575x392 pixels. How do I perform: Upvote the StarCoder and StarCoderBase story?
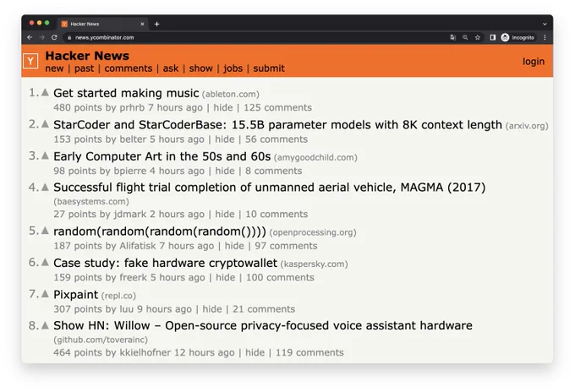coord(45,124)
